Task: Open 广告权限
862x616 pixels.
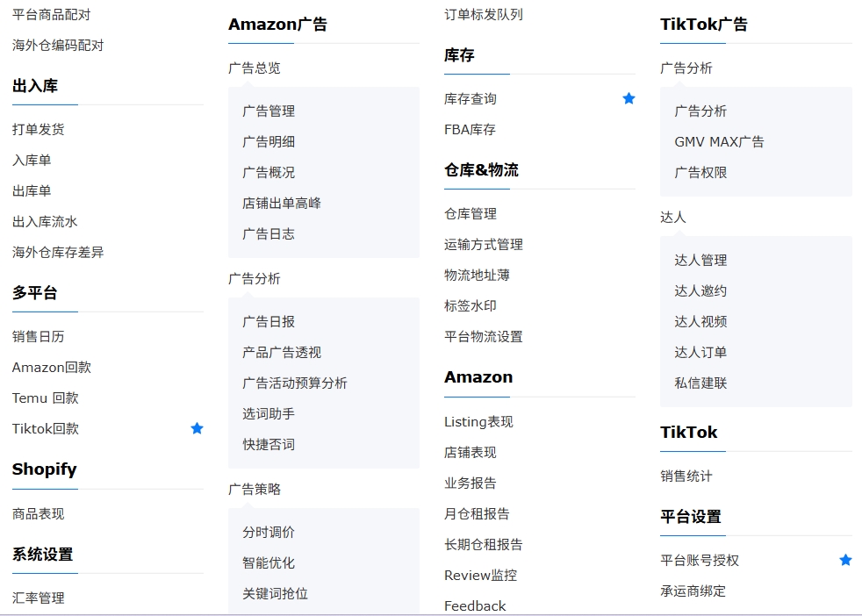Action: (x=701, y=173)
